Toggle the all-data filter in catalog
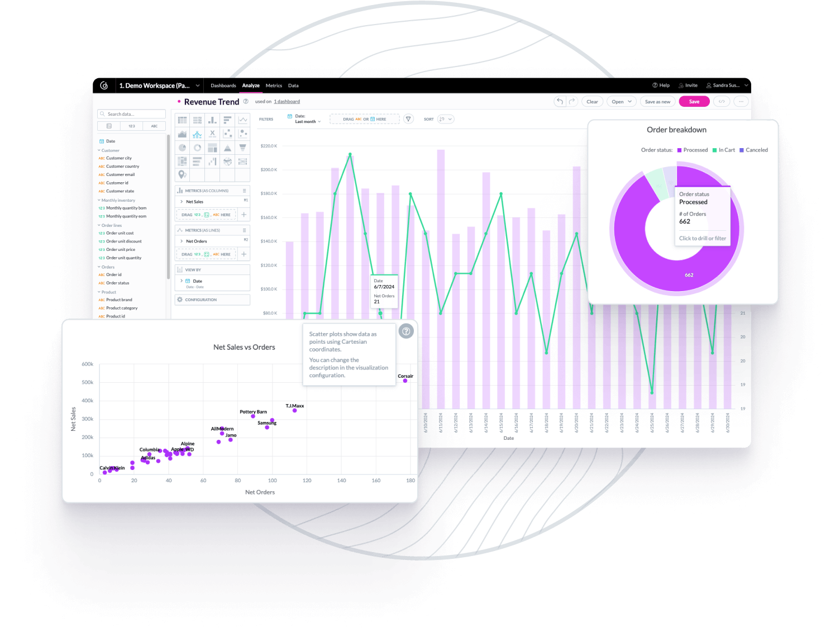This screenshot has width=840, height=641. [x=109, y=126]
